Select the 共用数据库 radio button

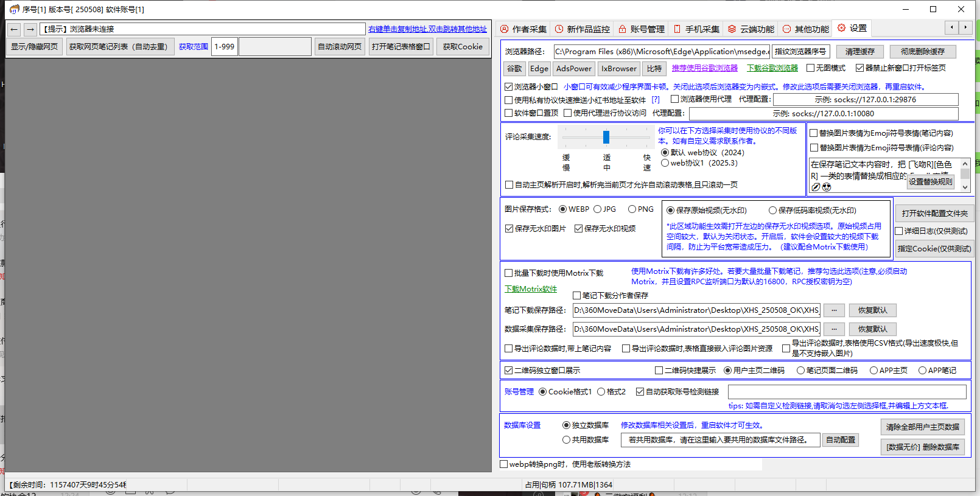566,440
